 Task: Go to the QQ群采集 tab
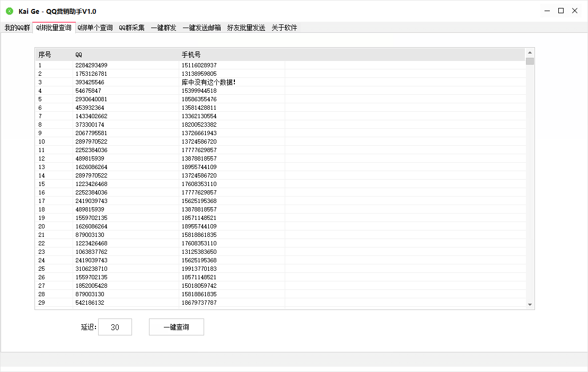tap(131, 28)
